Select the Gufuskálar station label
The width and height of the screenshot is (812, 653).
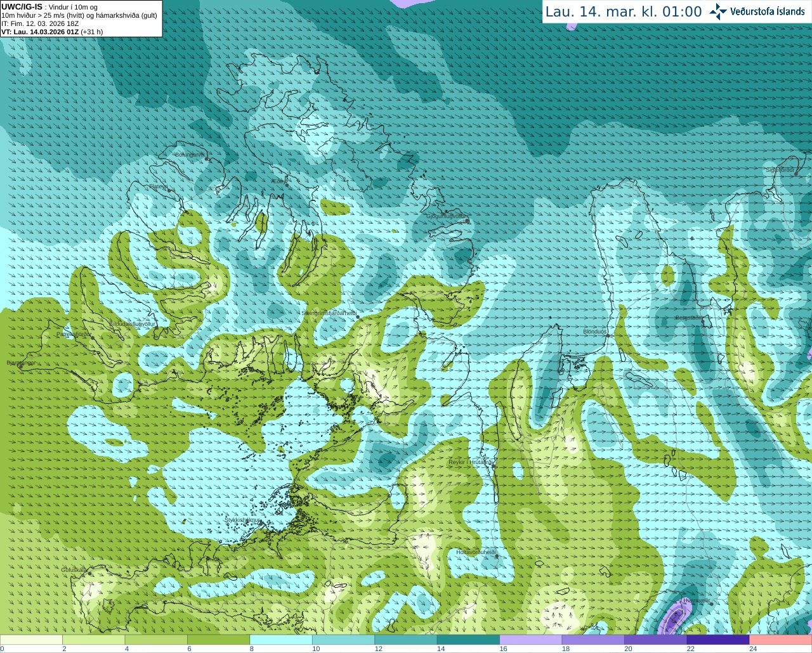tap(74, 570)
